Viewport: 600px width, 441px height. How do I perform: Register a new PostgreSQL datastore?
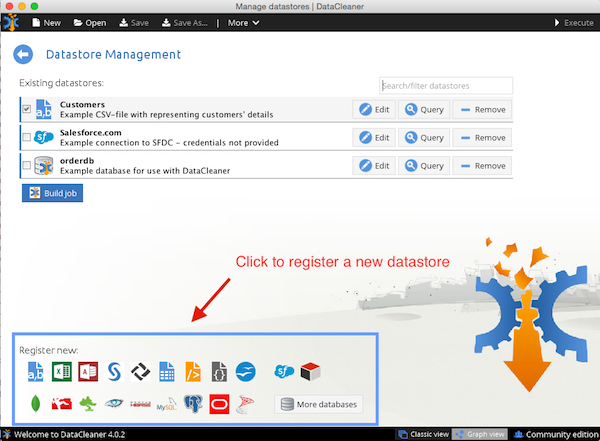pos(193,404)
